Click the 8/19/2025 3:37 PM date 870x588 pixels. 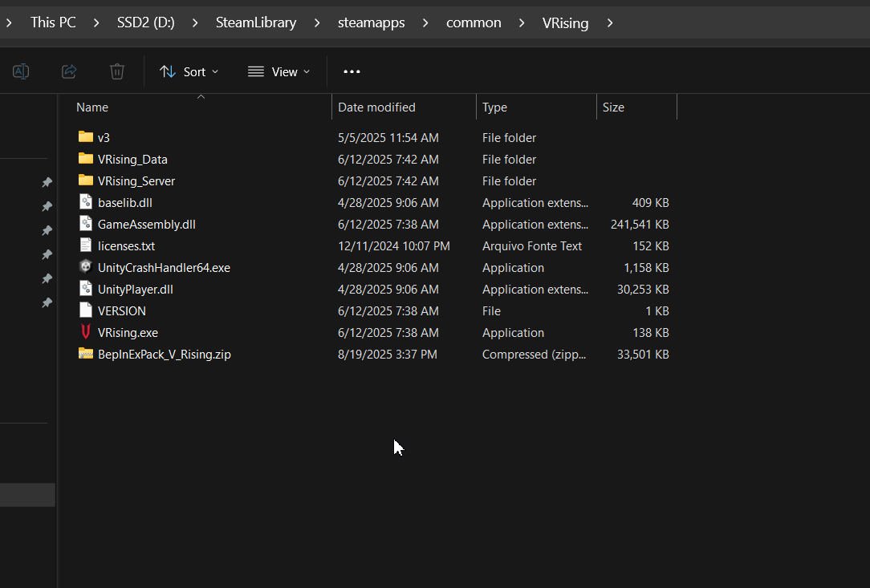388,354
